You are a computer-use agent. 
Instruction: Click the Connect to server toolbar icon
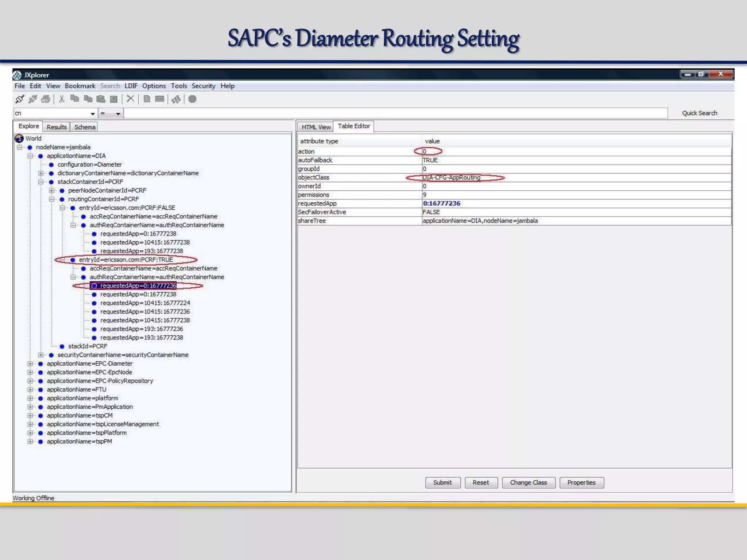click(20, 99)
